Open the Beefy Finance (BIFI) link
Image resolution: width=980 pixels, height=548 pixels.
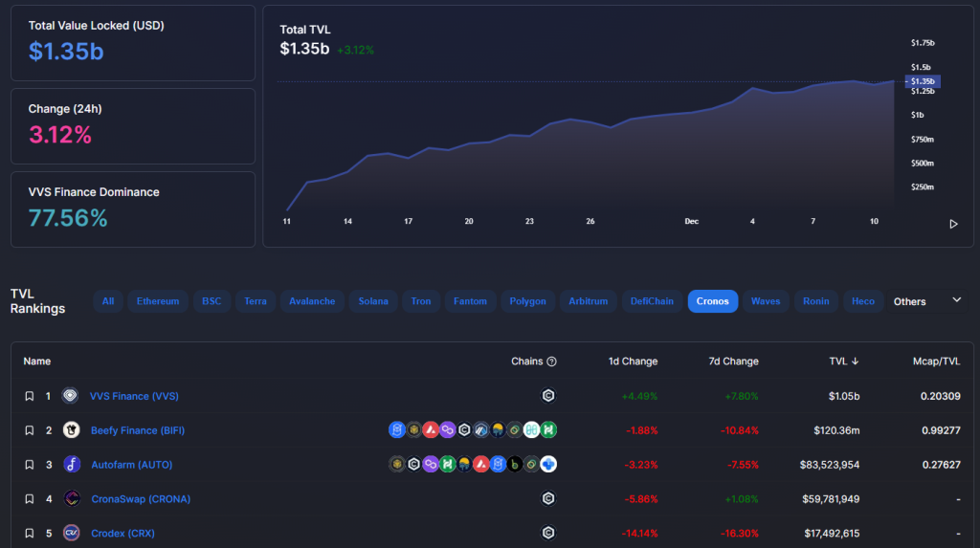(x=138, y=430)
